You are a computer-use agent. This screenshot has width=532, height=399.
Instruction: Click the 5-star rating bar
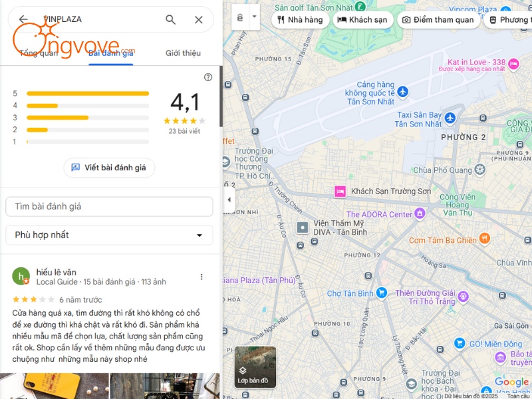point(88,94)
